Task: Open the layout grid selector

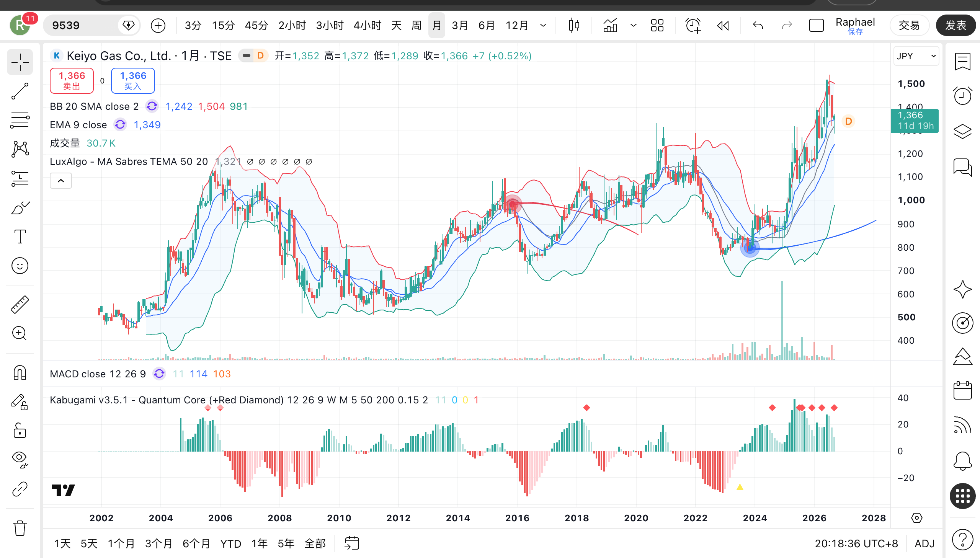Action: (x=657, y=26)
